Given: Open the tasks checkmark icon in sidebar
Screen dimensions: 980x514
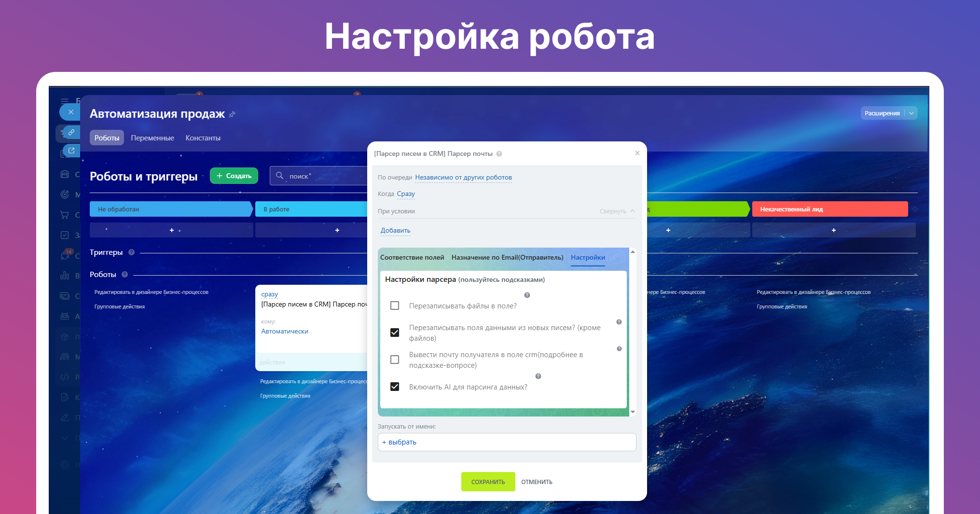Looking at the screenshot, I should [x=65, y=235].
